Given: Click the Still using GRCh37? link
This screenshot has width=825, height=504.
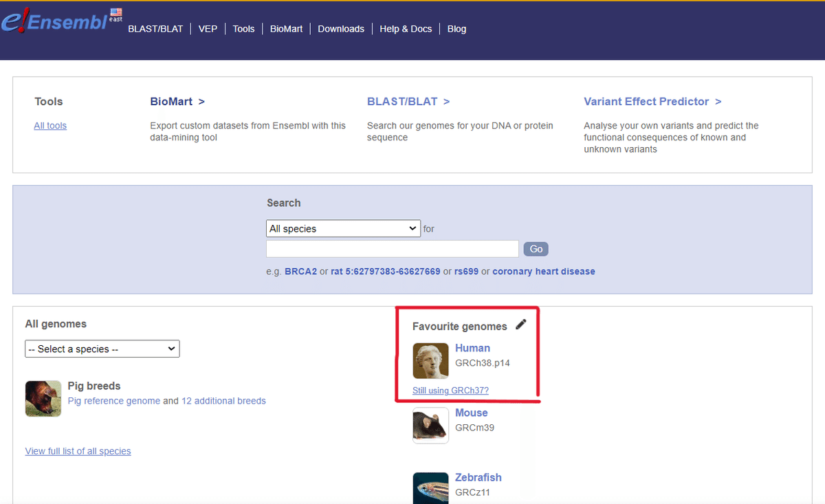Looking at the screenshot, I should (450, 391).
